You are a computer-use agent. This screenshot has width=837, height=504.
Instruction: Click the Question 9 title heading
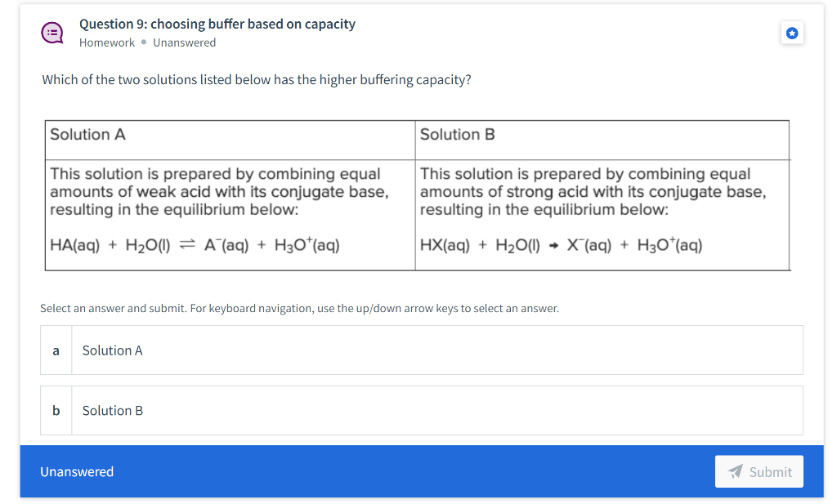click(217, 24)
